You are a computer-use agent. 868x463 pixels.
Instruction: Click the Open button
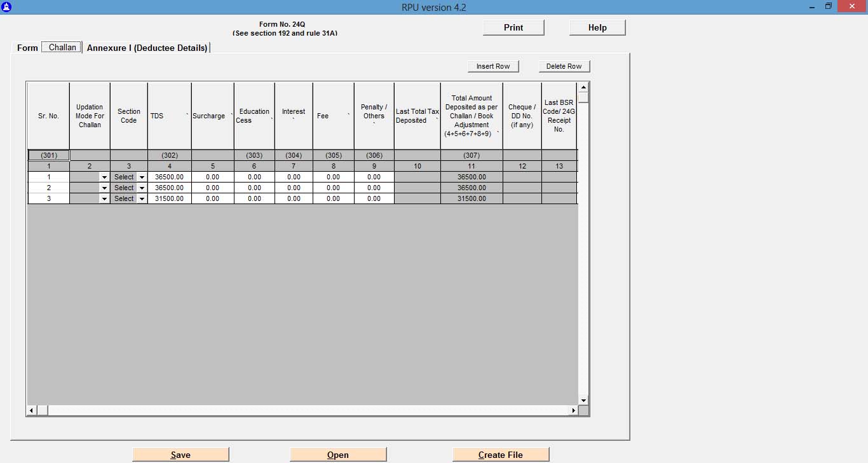[x=338, y=455]
